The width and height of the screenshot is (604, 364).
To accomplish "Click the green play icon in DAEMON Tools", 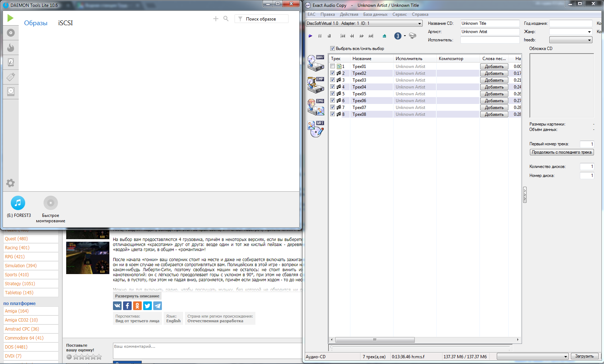I will coord(10,18).
